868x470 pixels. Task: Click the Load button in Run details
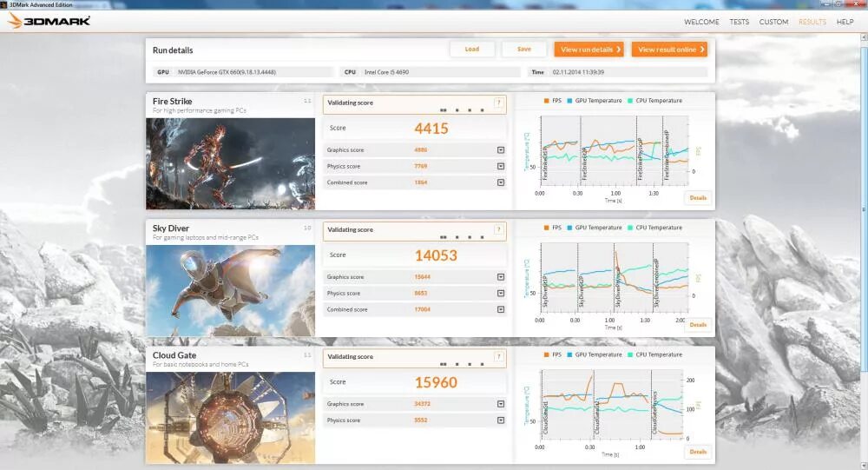point(471,49)
